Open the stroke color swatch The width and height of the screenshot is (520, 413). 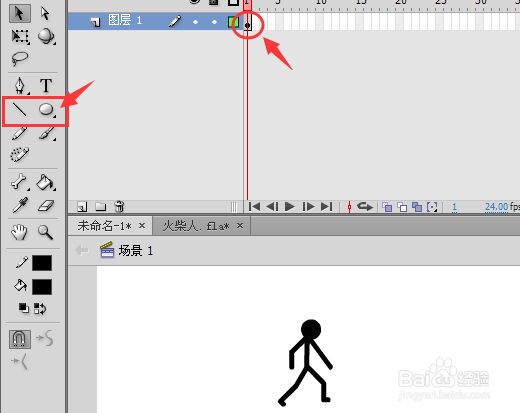pos(42,263)
